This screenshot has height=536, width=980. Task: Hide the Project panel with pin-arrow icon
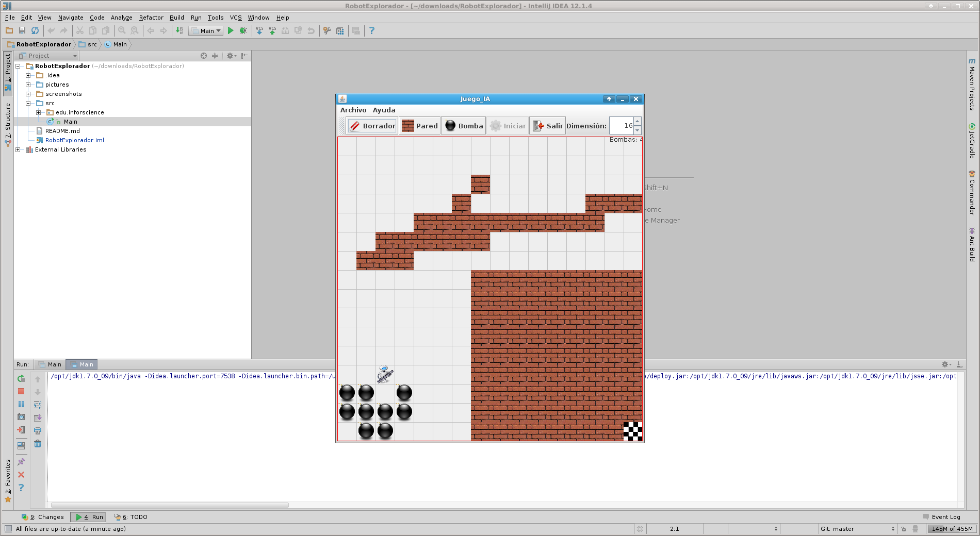(x=244, y=56)
